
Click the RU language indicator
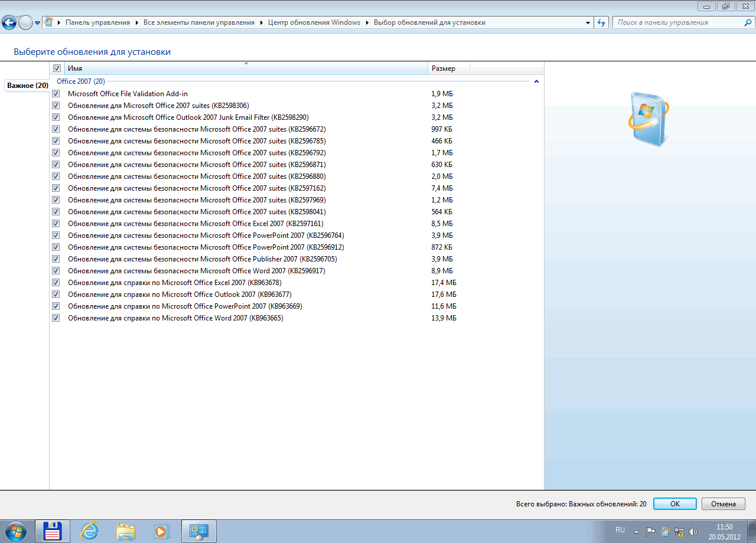(x=620, y=530)
